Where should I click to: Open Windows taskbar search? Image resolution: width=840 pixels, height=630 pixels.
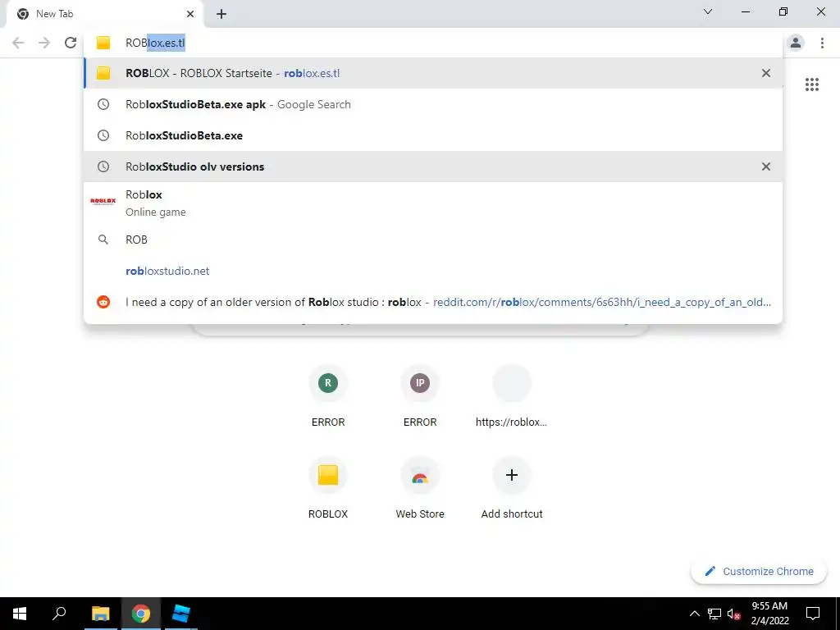coord(59,614)
